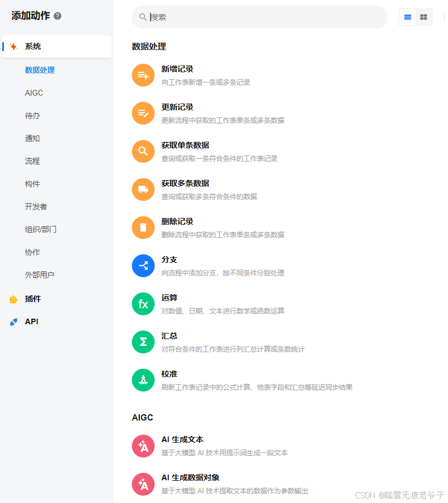Click the lightning icon next to 系统

[x=14, y=47]
